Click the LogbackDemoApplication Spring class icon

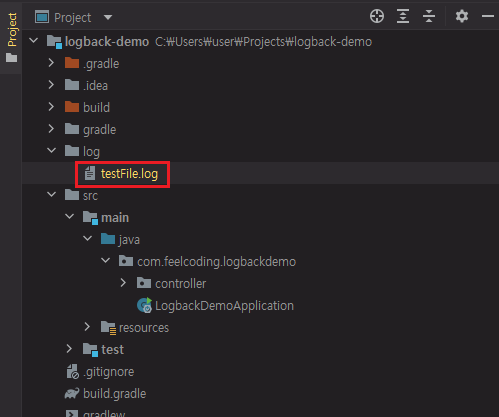[145, 305]
